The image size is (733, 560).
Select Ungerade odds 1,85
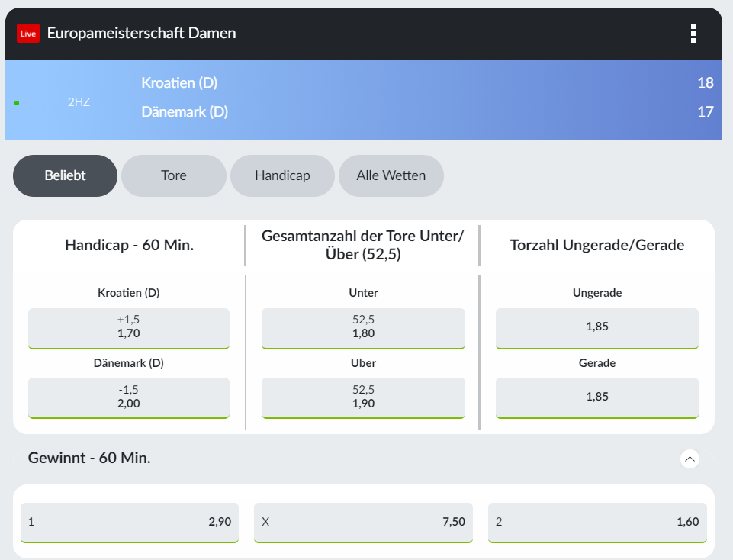coord(597,328)
